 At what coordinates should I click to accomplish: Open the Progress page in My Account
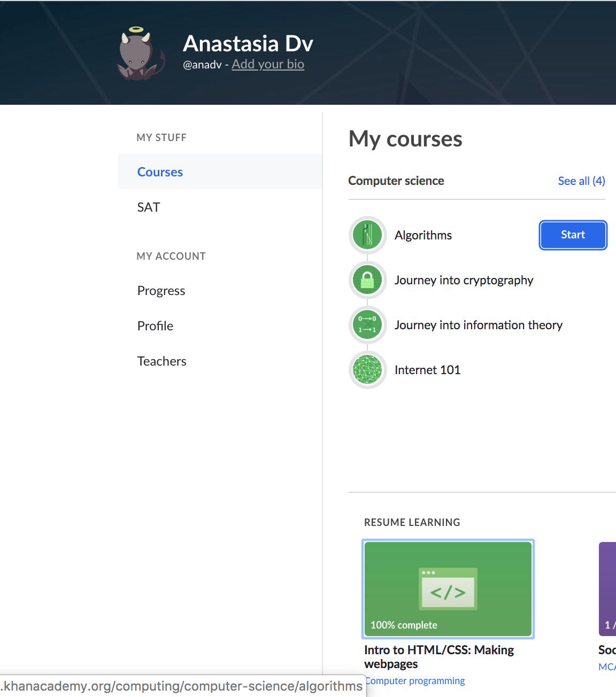click(161, 290)
